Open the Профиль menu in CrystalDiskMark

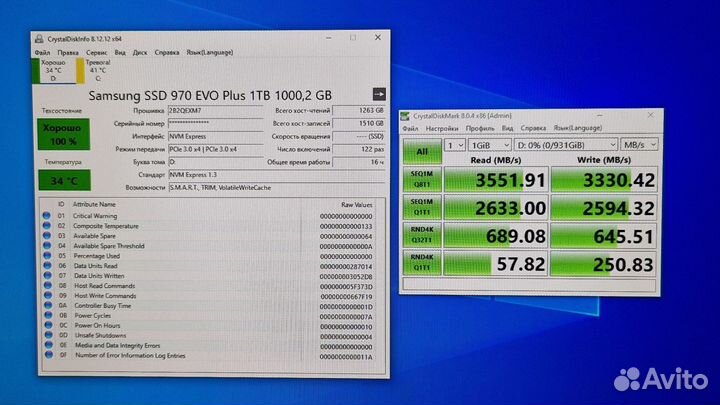(x=480, y=128)
